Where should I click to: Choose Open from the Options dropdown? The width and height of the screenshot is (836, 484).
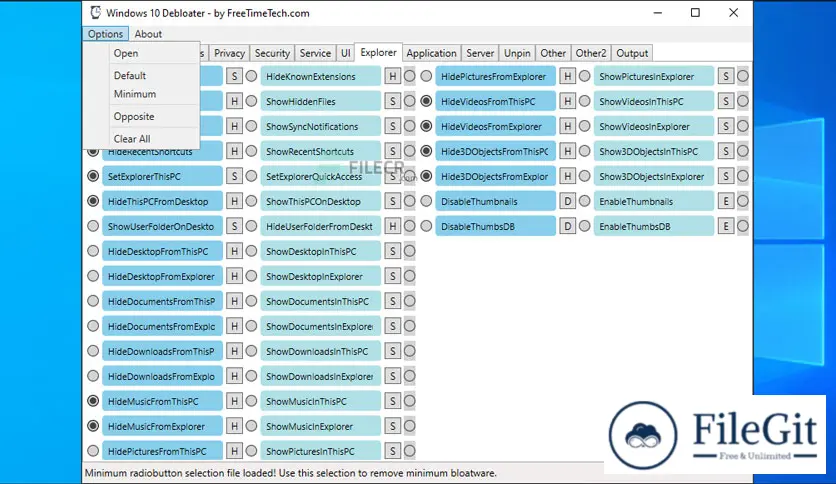(126, 53)
